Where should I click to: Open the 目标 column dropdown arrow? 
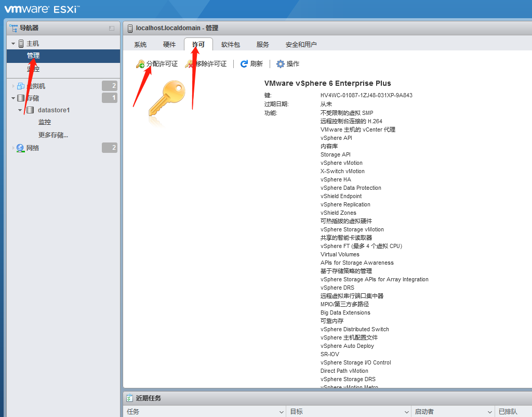[x=406, y=412]
